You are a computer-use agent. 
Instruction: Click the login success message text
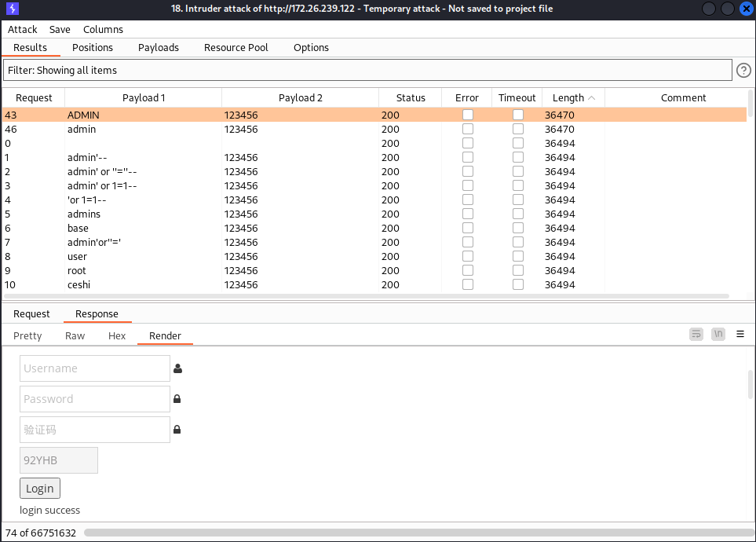[x=49, y=510]
